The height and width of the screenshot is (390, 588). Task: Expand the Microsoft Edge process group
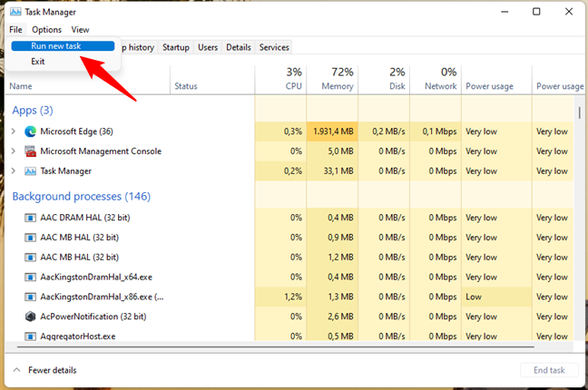[14, 132]
